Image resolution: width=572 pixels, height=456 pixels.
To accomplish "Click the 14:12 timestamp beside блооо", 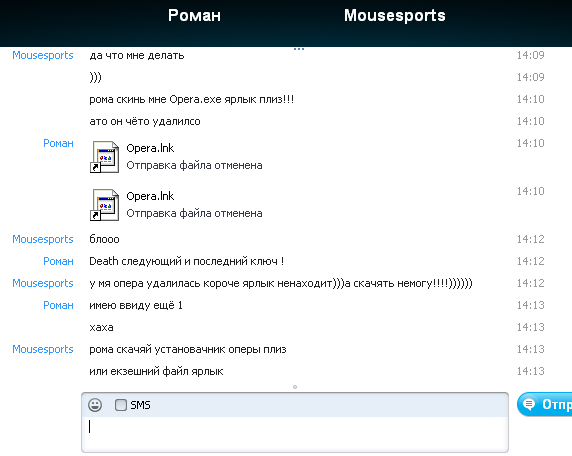I will [530, 239].
